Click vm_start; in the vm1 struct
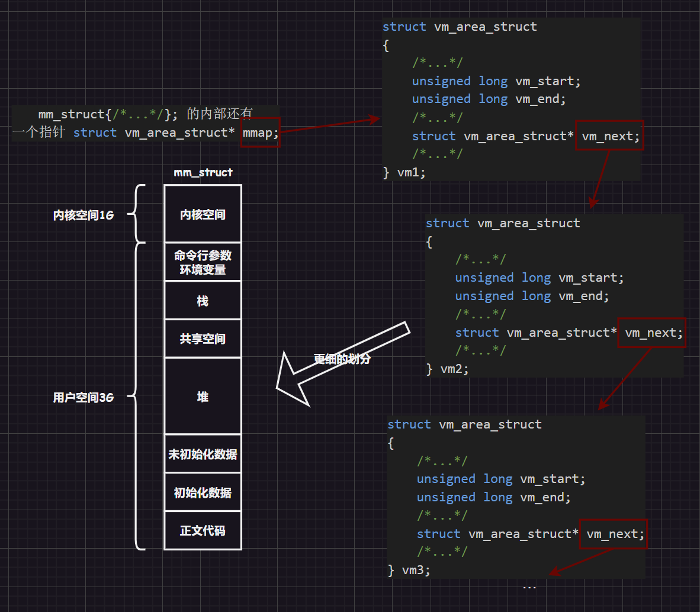 click(548, 82)
